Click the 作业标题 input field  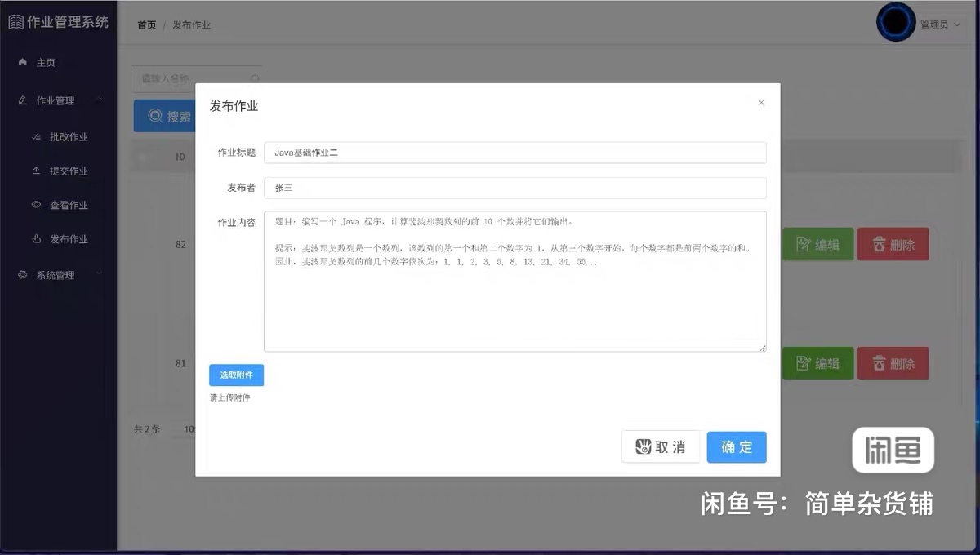coord(514,153)
